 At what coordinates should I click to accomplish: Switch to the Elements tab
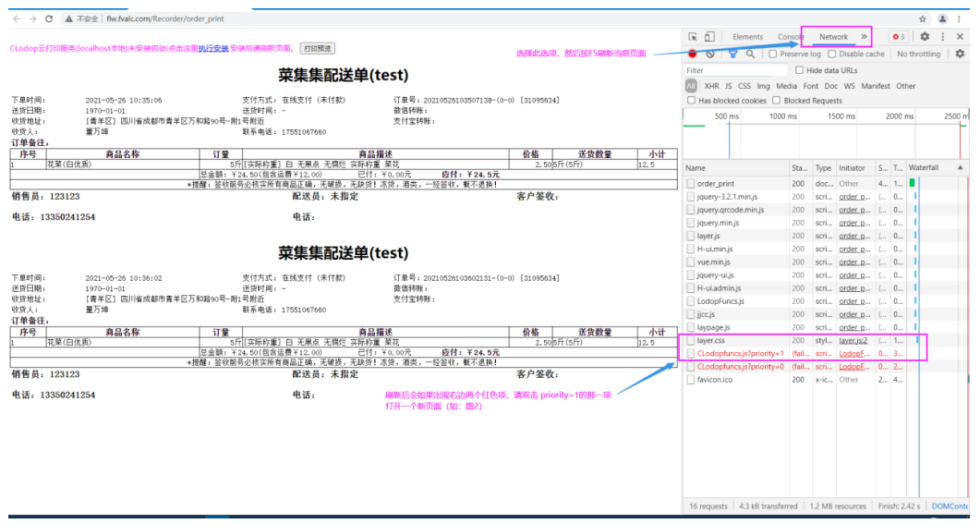click(747, 37)
